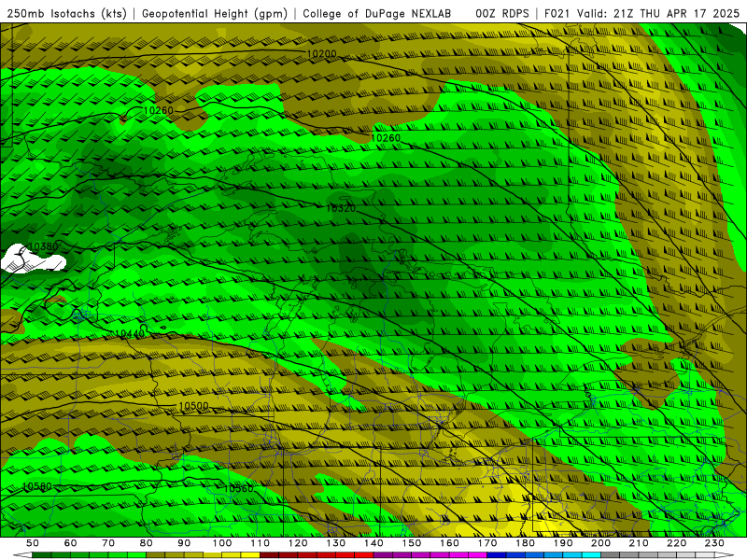Click the 10200 height contour label
The width and height of the screenshot is (747, 560).
[x=321, y=54]
